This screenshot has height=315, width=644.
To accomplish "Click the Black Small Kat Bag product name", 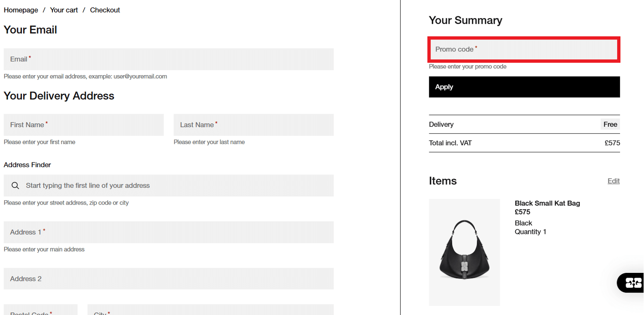I will coord(547,203).
